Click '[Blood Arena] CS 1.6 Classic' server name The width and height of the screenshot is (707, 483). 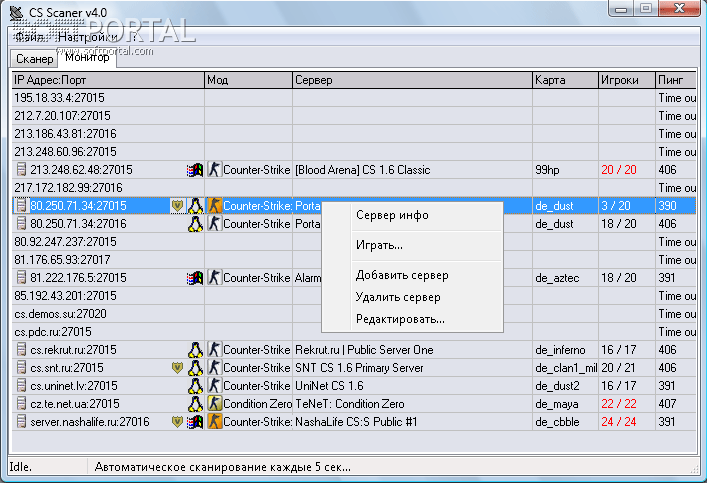[x=363, y=170]
